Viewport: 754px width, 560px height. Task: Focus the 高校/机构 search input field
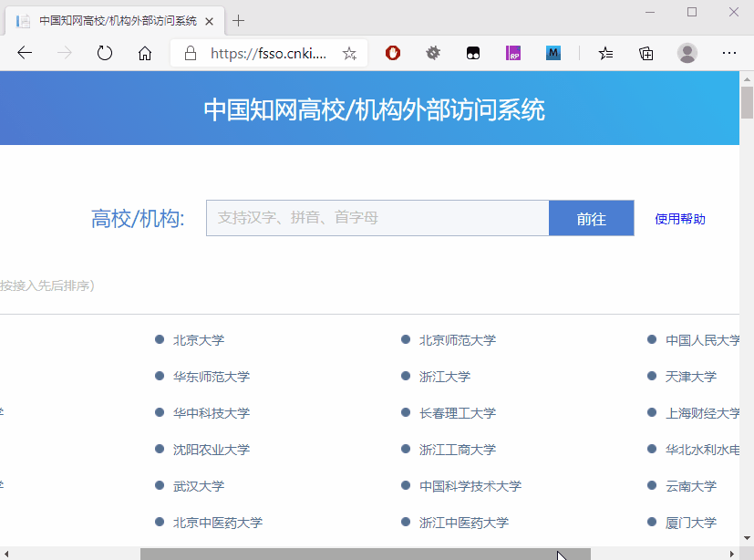click(377, 218)
